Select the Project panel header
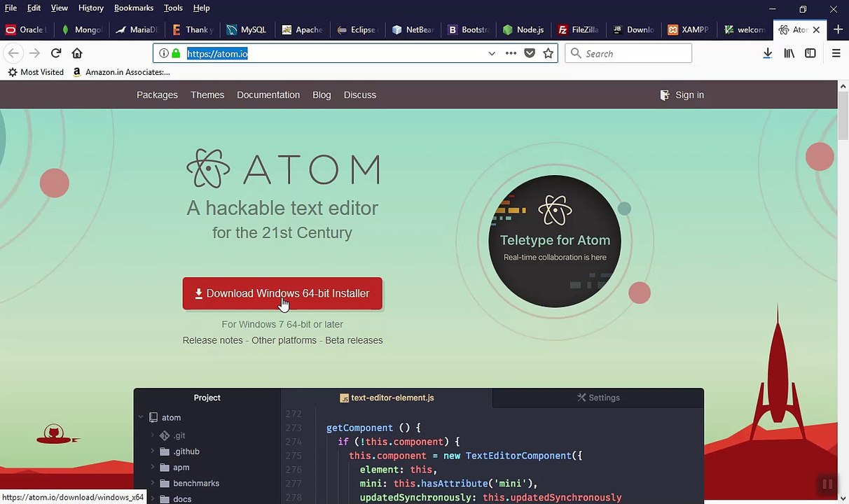 [207, 398]
